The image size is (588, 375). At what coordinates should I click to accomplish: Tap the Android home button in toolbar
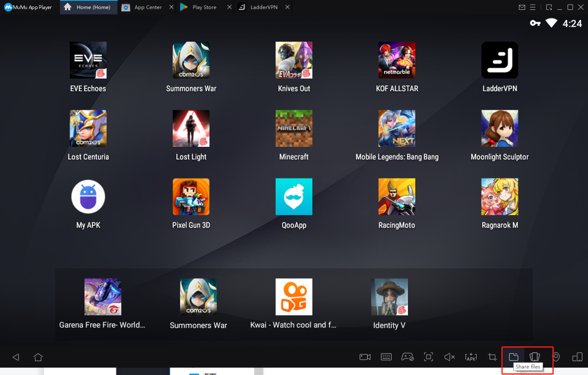pyautogui.click(x=38, y=357)
